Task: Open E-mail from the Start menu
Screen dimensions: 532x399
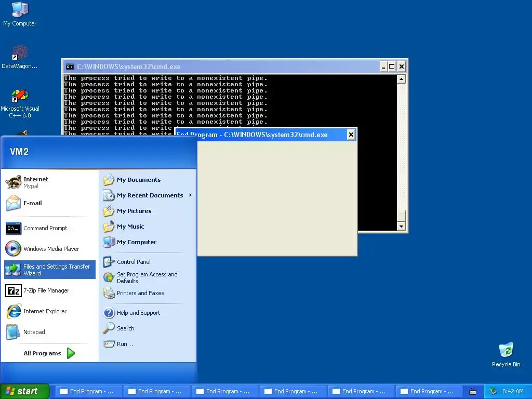Action: point(49,203)
